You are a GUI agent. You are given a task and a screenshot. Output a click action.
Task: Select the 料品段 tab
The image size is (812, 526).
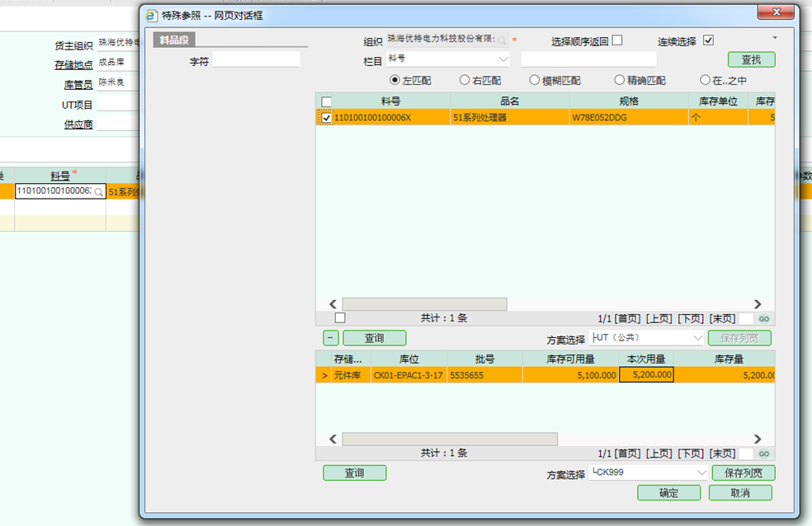click(174, 40)
